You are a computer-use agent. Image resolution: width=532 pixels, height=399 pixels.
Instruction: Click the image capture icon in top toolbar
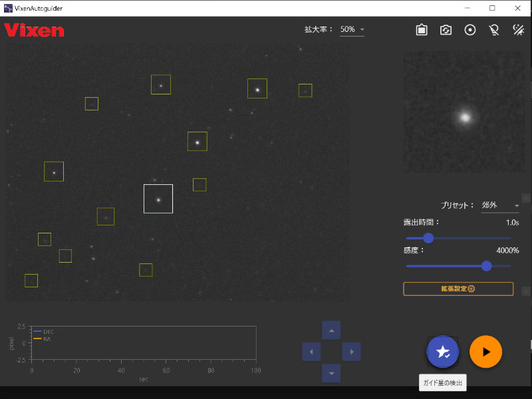tap(422, 30)
